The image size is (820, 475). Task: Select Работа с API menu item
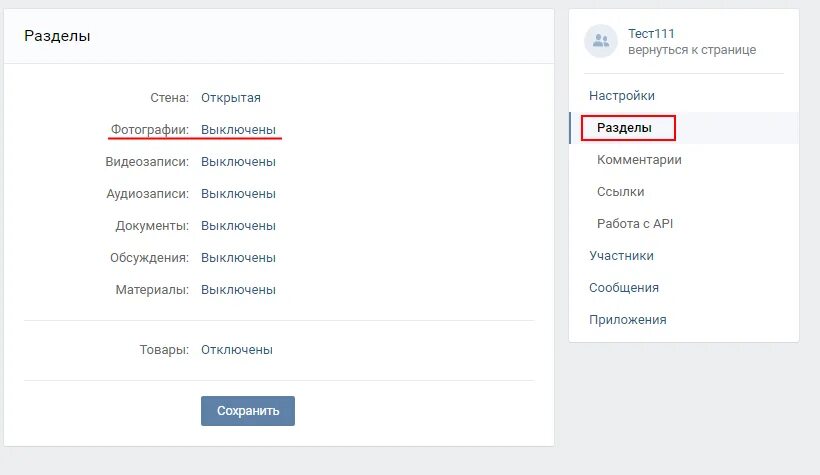[635, 224]
